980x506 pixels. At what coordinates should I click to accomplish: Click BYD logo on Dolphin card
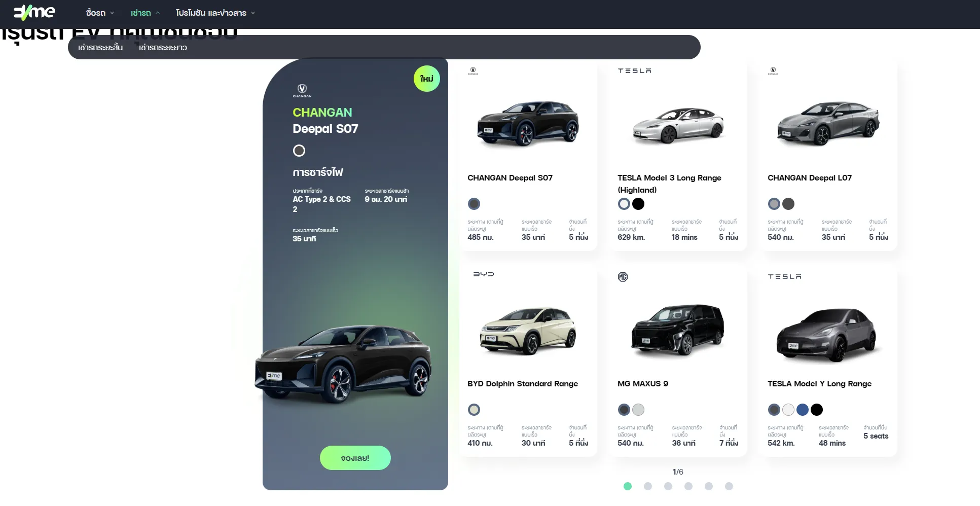point(483,274)
